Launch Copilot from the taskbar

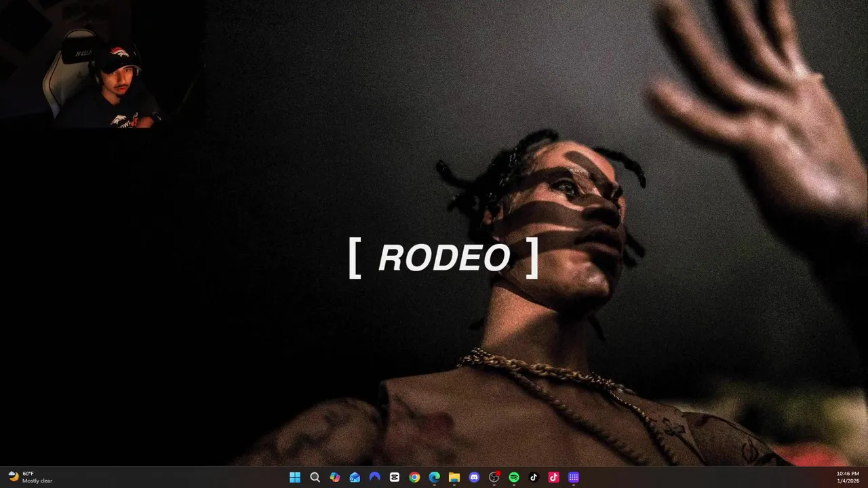coord(335,477)
